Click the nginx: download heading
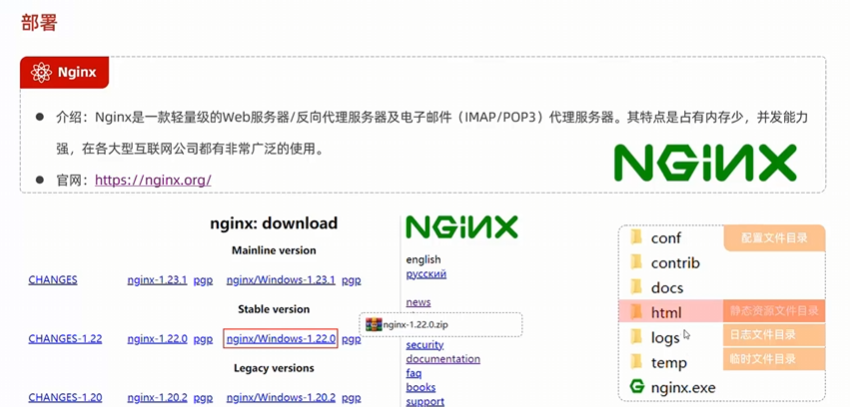 click(x=274, y=223)
